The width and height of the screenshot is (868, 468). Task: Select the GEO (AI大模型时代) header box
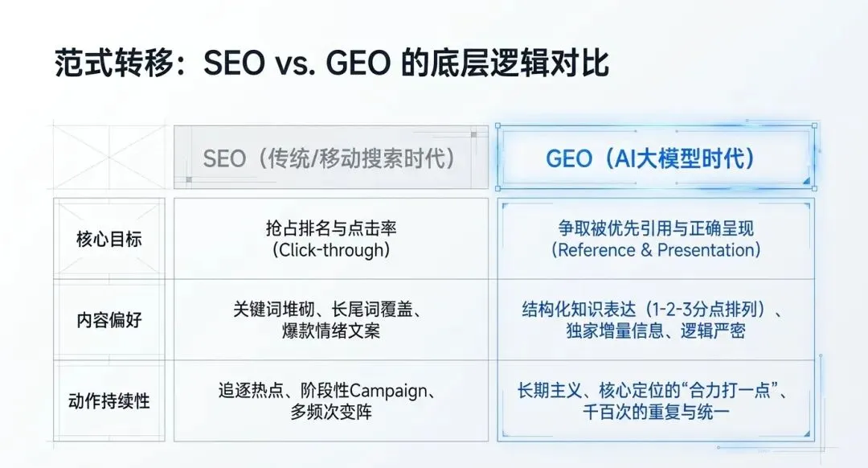[x=656, y=158]
